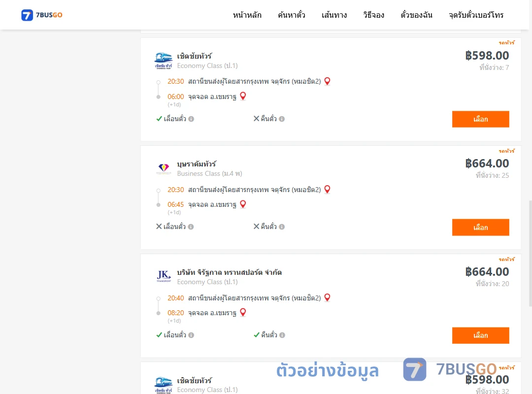
Task: Open the ตั๋วของฉัน menu item
Action: [x=416, y=15]
